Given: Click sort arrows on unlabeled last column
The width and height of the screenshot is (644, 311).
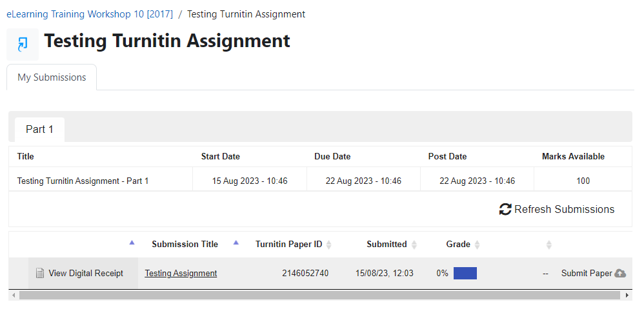Looking at the screenshot, I should (x=549, y=245).
